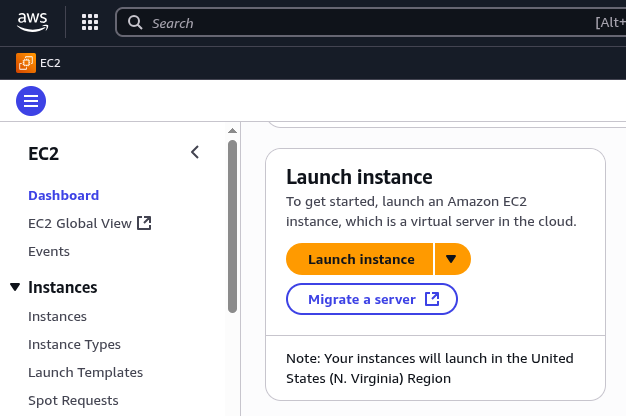Collapse the EC2 sidebar with the chevron
The image size is (626, 416).
195,152
